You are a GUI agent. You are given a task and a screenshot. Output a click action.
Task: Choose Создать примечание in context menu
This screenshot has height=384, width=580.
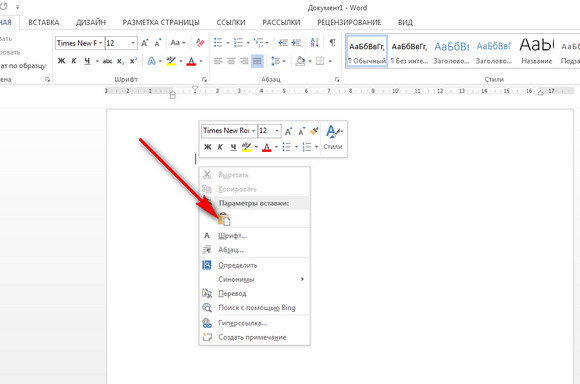tap(254, 337)
